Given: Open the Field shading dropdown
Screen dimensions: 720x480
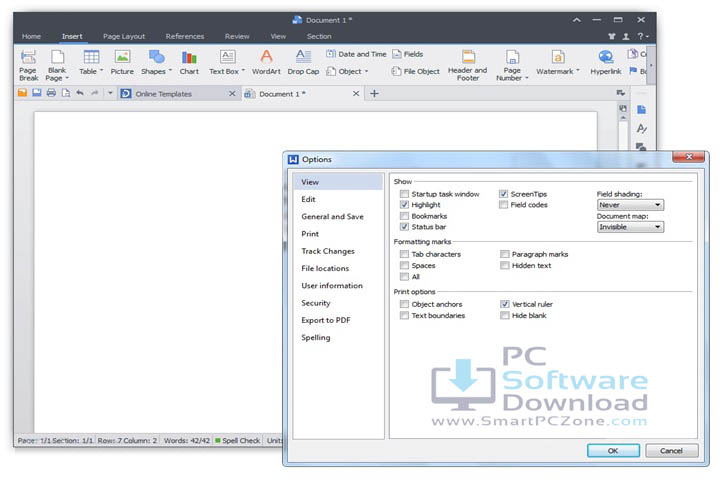Looking at the screenshot, I should tap(630, 205).
